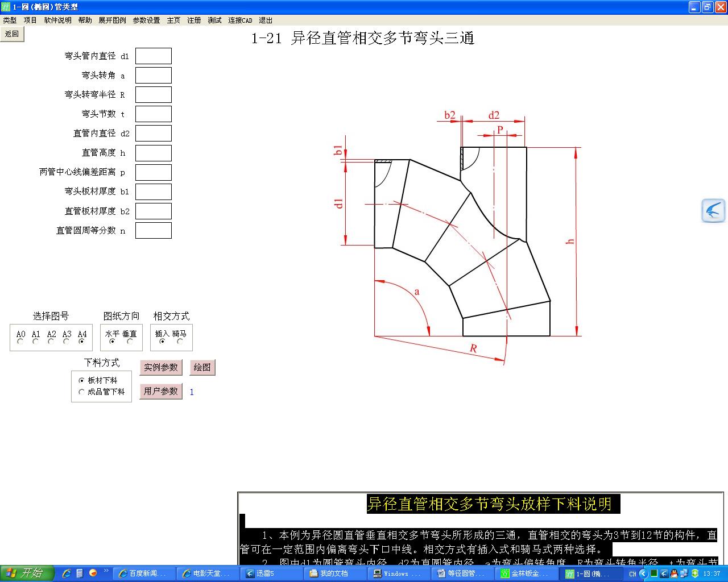This screenshot has width=728, height=582.
Task: Switch to 金林钣金 taskbar window
Action: [x=524, y=573]
